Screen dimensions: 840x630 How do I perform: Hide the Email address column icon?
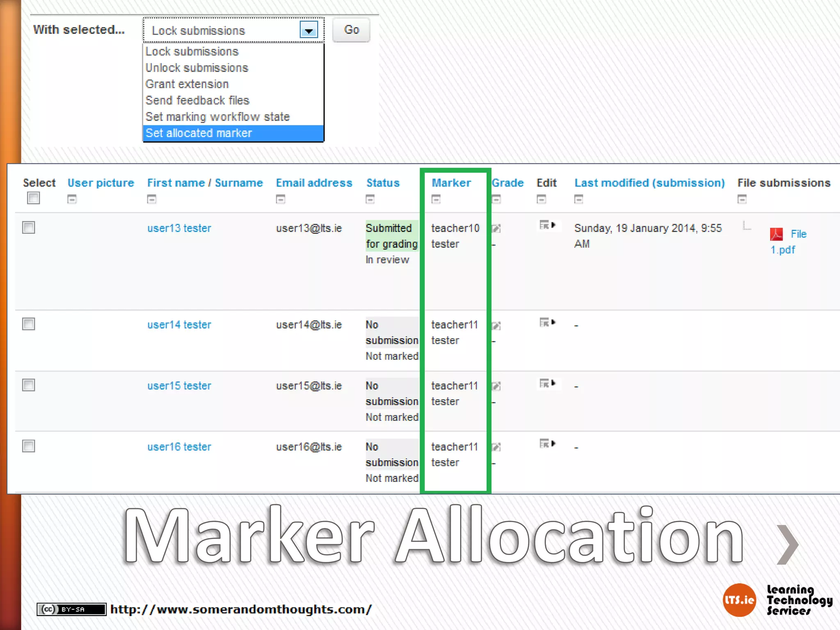[x=281, y=199]
